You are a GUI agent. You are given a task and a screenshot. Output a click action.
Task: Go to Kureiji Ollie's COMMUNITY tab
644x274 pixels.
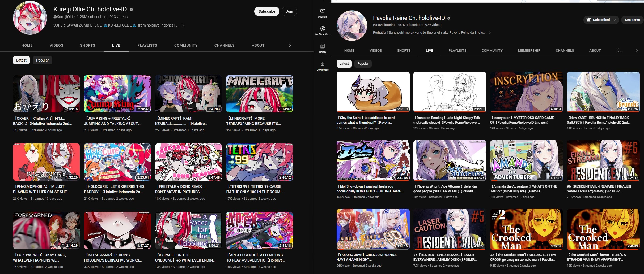point(186,45)
